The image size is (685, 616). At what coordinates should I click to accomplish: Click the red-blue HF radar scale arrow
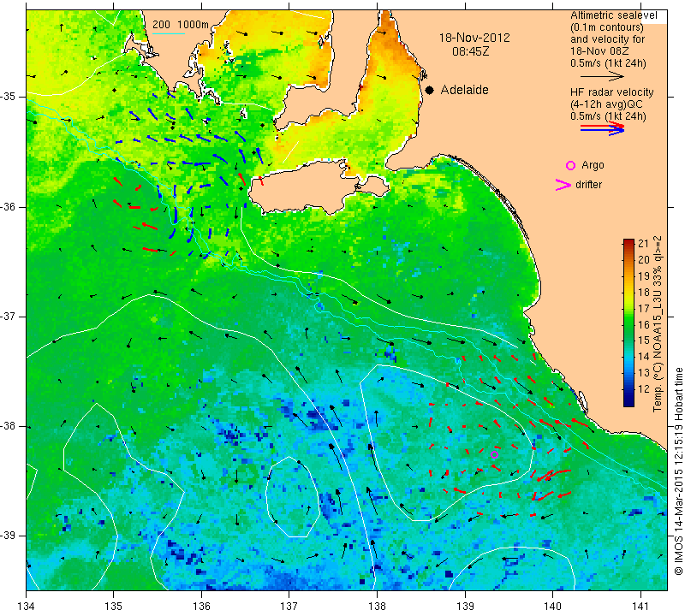(602, 128)
